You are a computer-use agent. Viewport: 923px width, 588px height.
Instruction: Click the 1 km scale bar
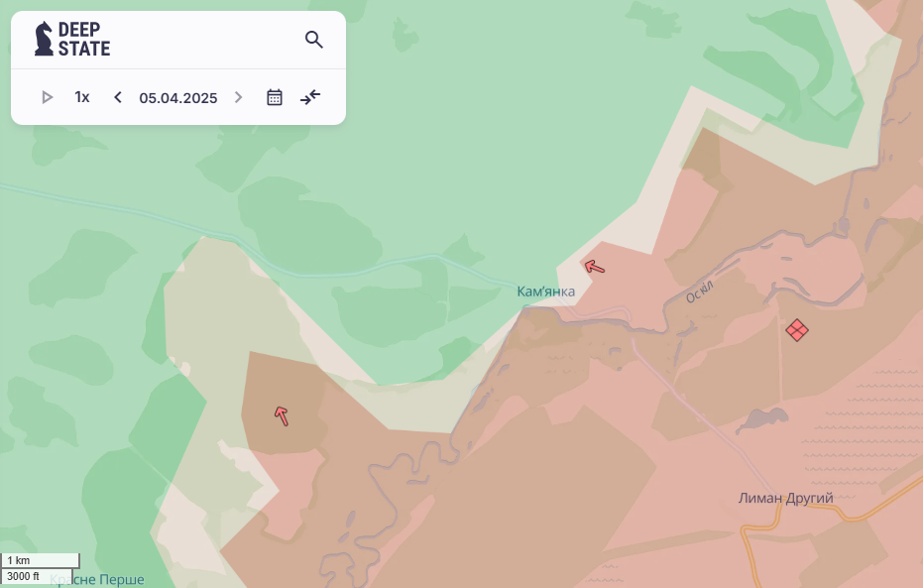tap(40, 560)
